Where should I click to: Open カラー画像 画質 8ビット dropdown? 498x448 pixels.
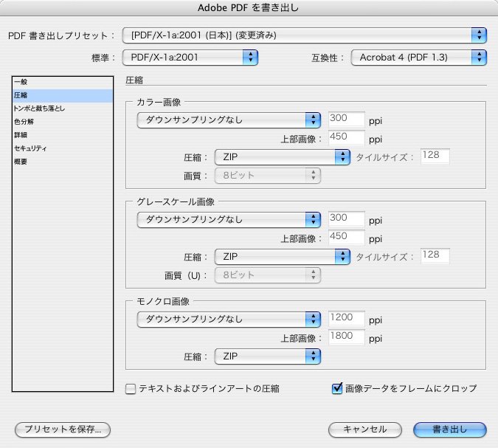coord(267,176)
